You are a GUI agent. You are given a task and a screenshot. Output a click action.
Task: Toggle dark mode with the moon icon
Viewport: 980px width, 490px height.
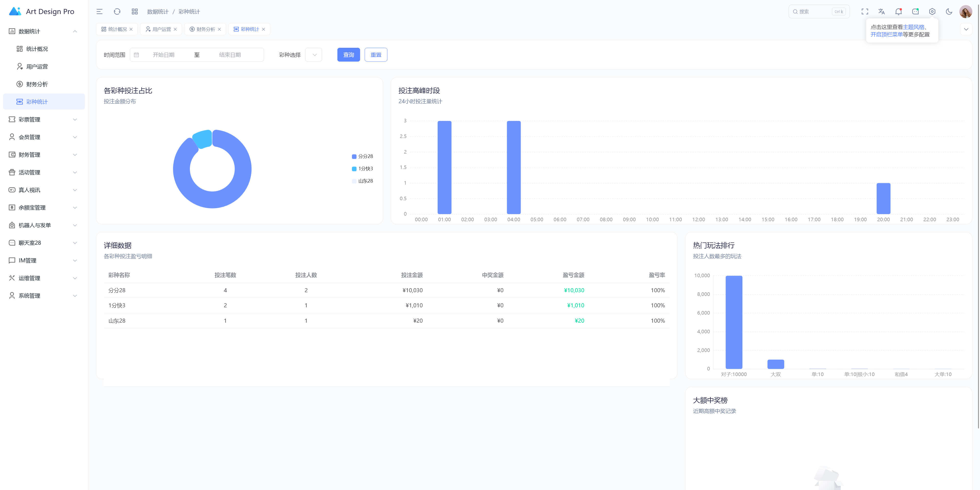949,11
